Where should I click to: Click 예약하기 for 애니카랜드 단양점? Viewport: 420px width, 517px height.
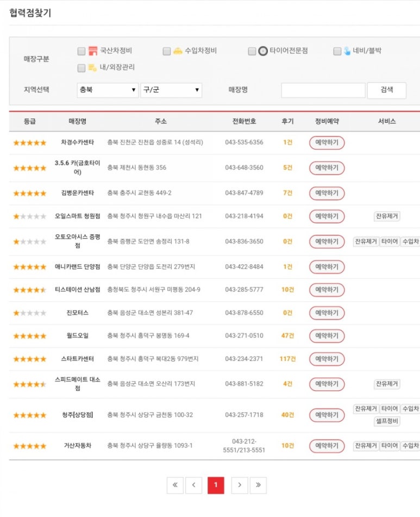pos(327,267)
